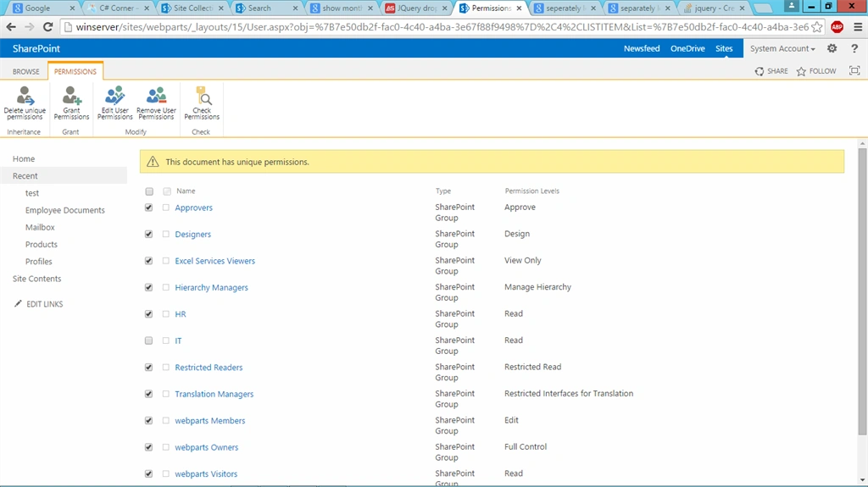Check the IT group checkbox
The width and height of the screenshot is (868, 487).
(x=148, y=340)
